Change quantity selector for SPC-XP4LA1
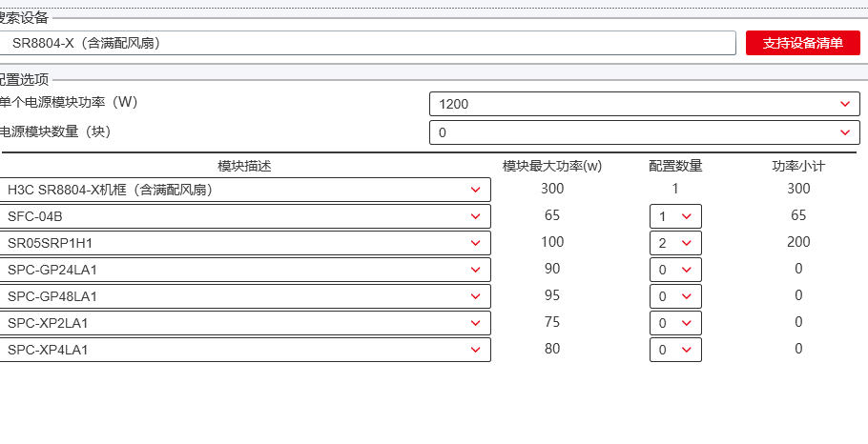Screen dimensions: 868x444 tap(675, 350)
